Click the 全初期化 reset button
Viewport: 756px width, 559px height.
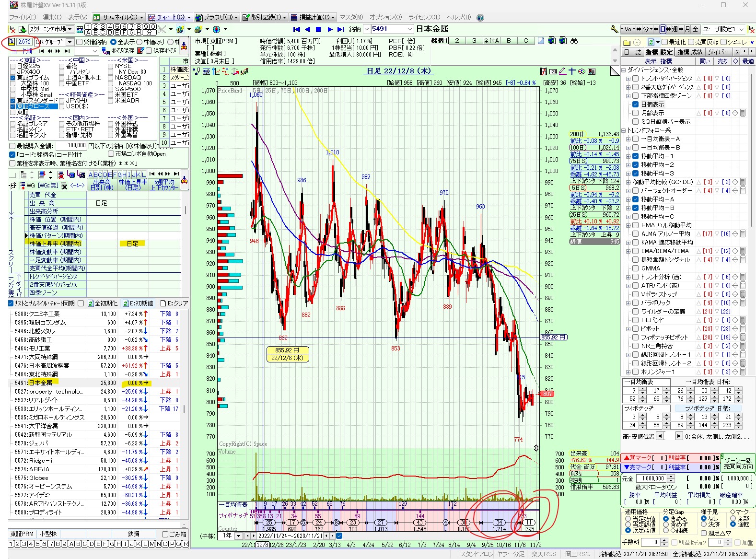tap(102, 303)
